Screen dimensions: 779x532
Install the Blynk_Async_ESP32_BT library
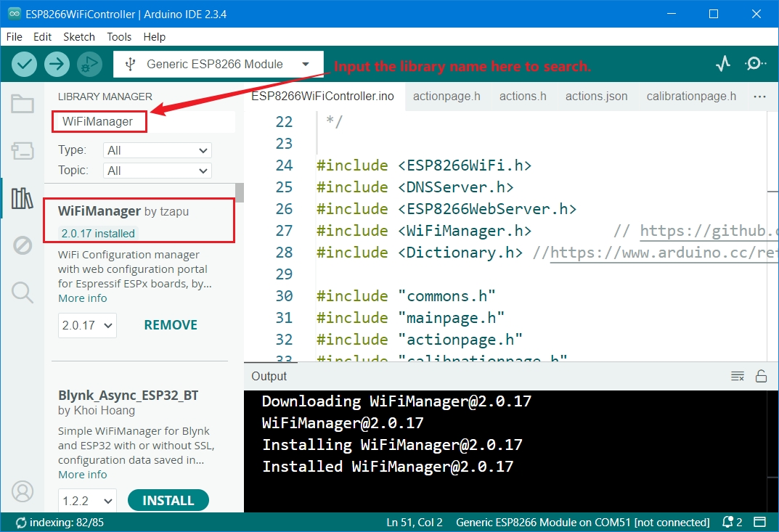(168, 501)
